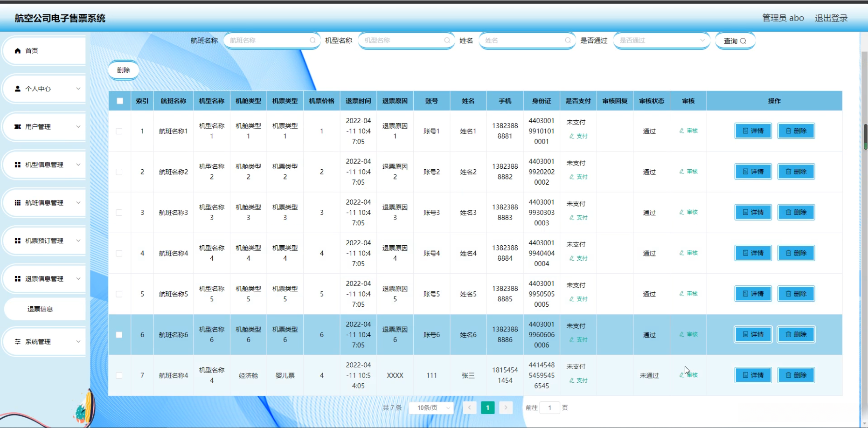Click the vertical scrollbar on the right
This screenshot has height=428, width=868.
tap(865, 135)
